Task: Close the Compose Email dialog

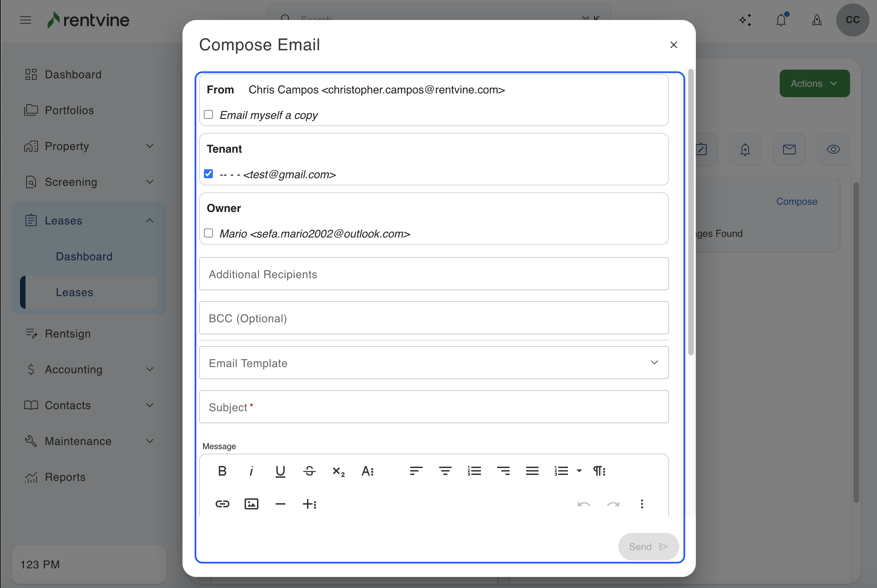Action: (673, 45)
